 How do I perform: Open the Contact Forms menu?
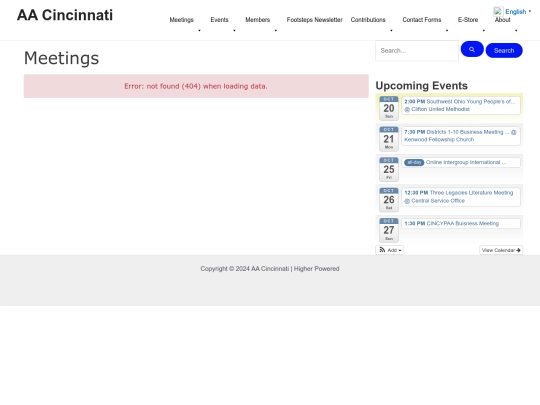[422, 20]
